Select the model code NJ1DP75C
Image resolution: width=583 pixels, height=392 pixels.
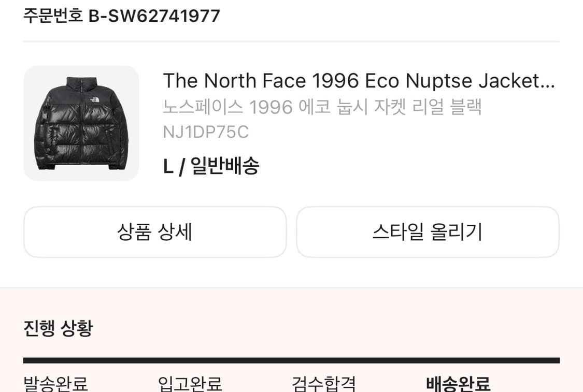tap(206, 132)
